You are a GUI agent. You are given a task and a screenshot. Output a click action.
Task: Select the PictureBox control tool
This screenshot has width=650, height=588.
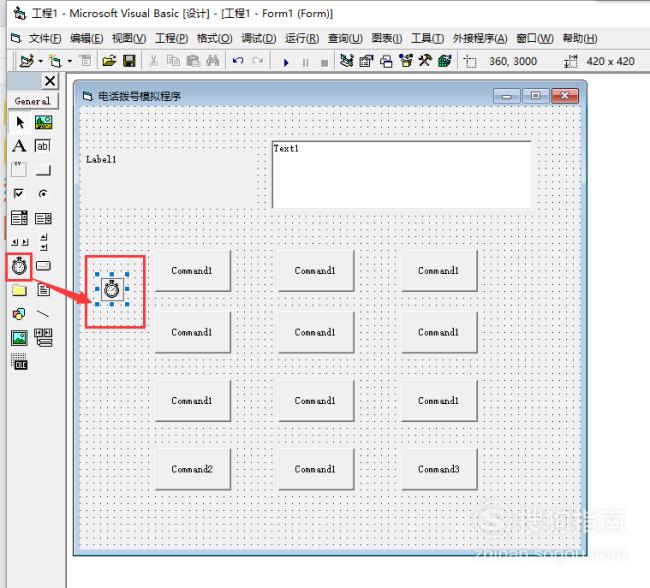43,122
